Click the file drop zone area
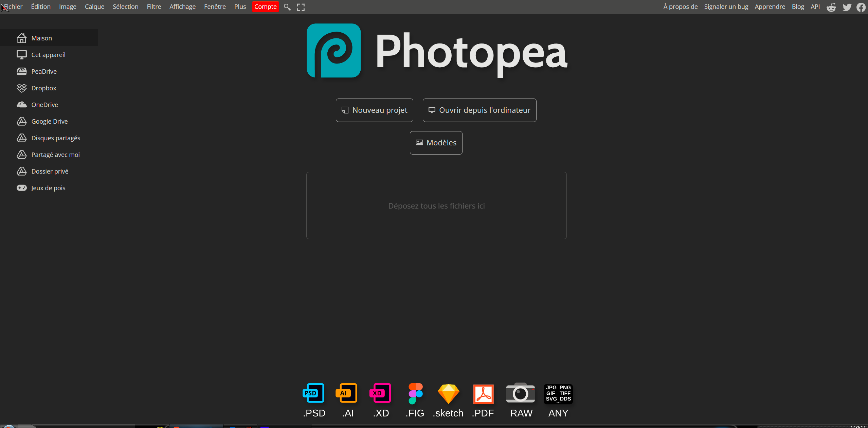 click(436, 205)
